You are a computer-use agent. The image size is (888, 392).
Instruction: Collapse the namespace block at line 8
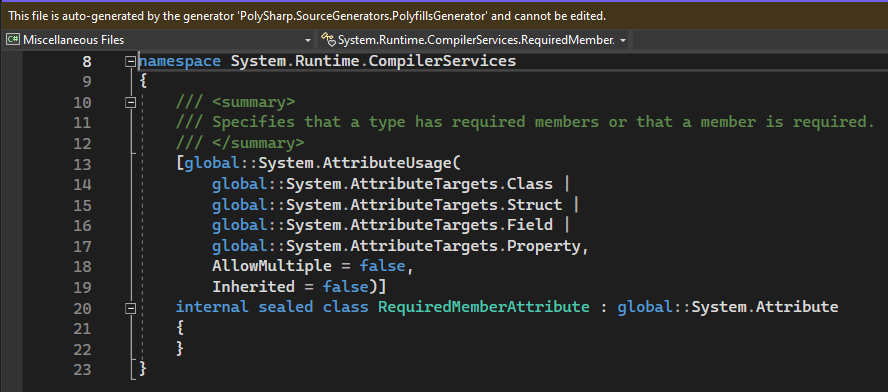point(131,61)
